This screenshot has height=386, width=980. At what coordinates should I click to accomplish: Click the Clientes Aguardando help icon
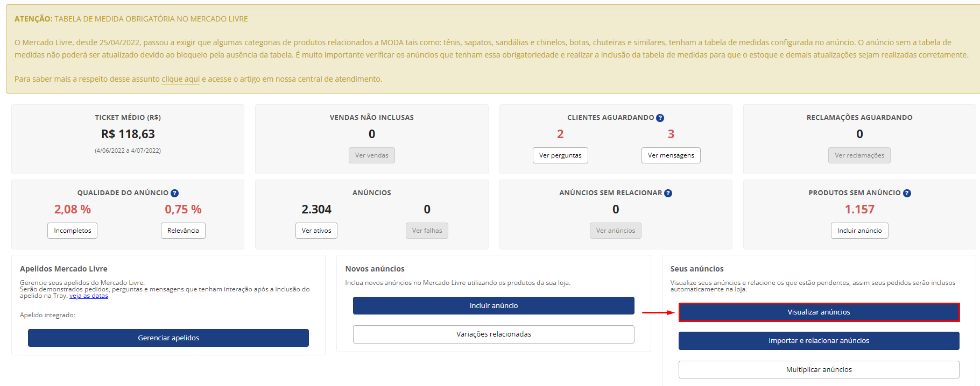[660, 118]
